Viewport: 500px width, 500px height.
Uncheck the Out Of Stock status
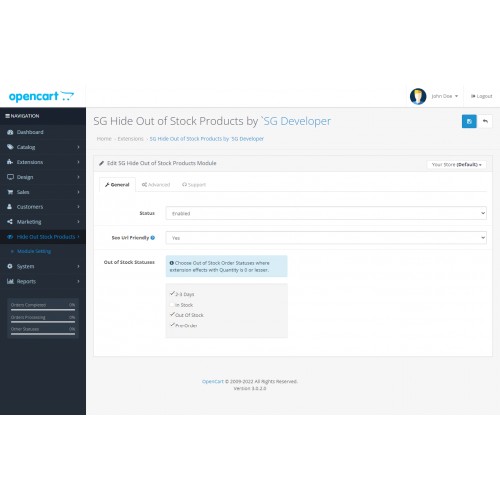coord(172,315)
